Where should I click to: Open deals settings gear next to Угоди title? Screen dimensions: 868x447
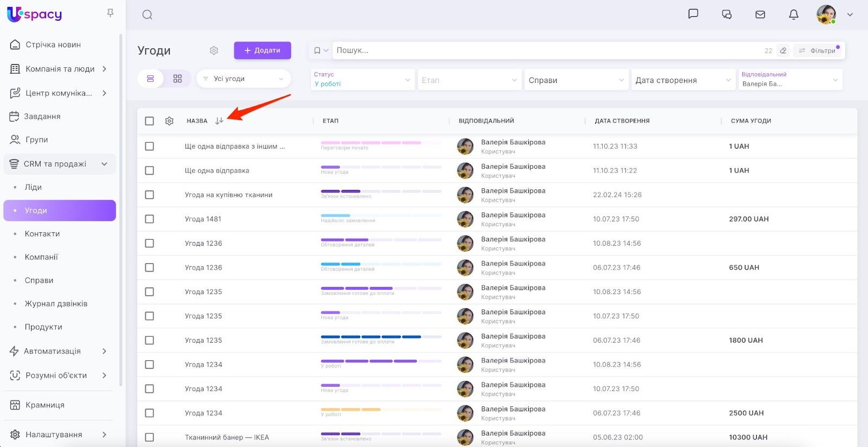[x=214, y=50]
